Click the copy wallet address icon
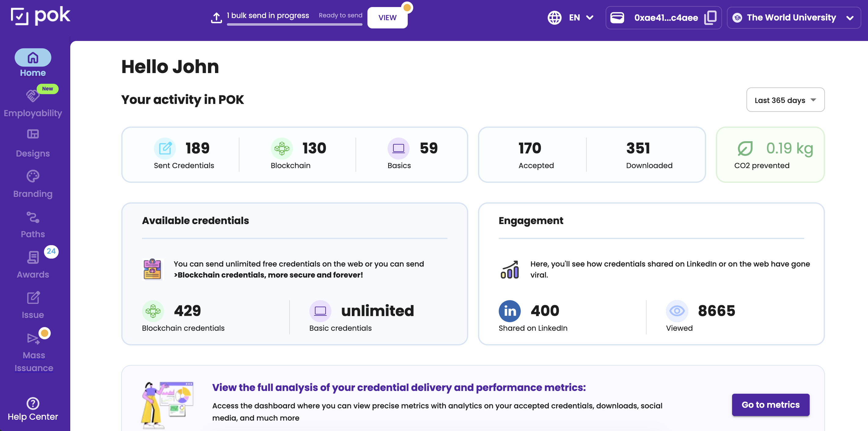Screen dimensions: 868x431 click(710, 17)
